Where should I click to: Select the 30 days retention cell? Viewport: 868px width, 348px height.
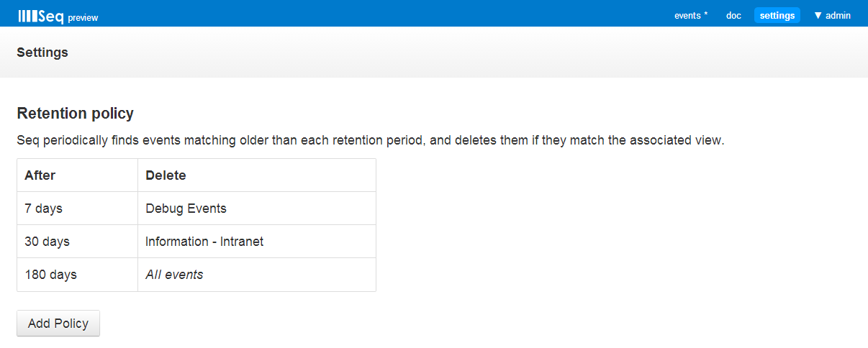(x=78, y=242)
